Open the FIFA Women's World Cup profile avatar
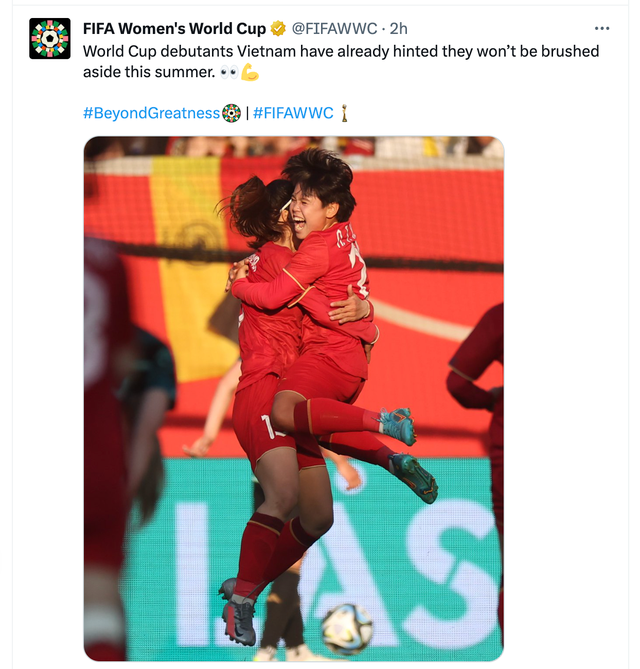The image size is (640, 669). pos(50,38)
